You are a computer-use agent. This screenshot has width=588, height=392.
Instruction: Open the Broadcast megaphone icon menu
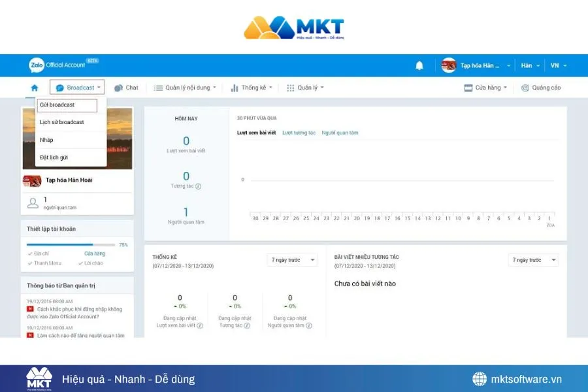click(x=59, y=87)
